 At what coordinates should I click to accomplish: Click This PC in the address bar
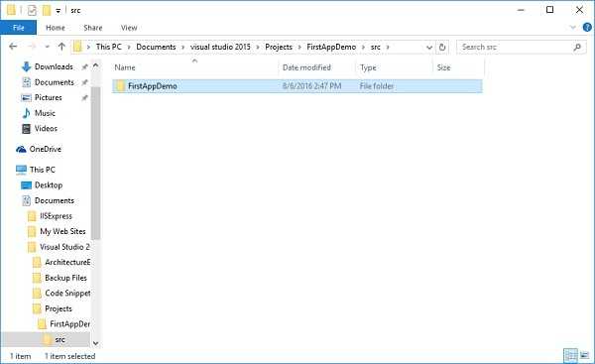[x=108, y=47]
